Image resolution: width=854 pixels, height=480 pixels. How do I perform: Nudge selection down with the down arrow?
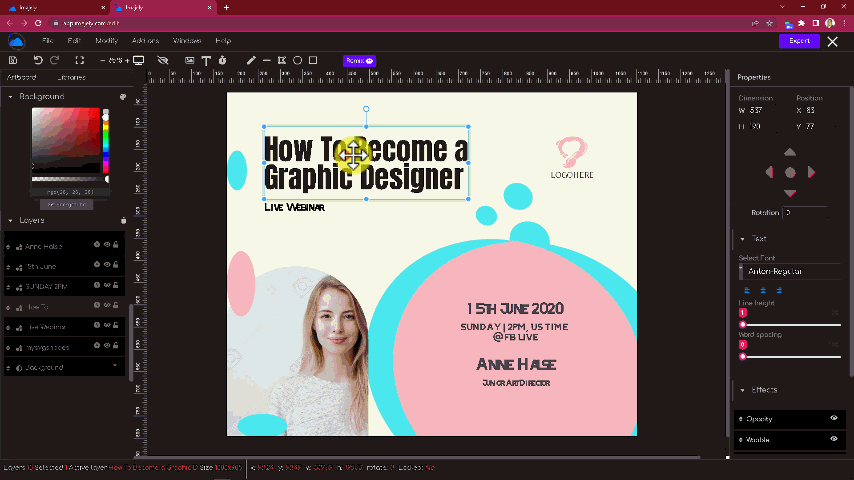(x=790, y=193)
